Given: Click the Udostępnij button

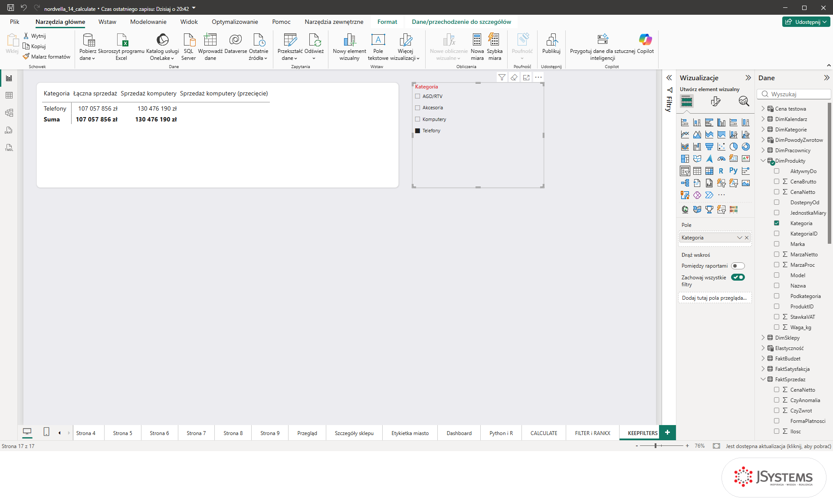Looking at the screenshot, I should (806, 22).
